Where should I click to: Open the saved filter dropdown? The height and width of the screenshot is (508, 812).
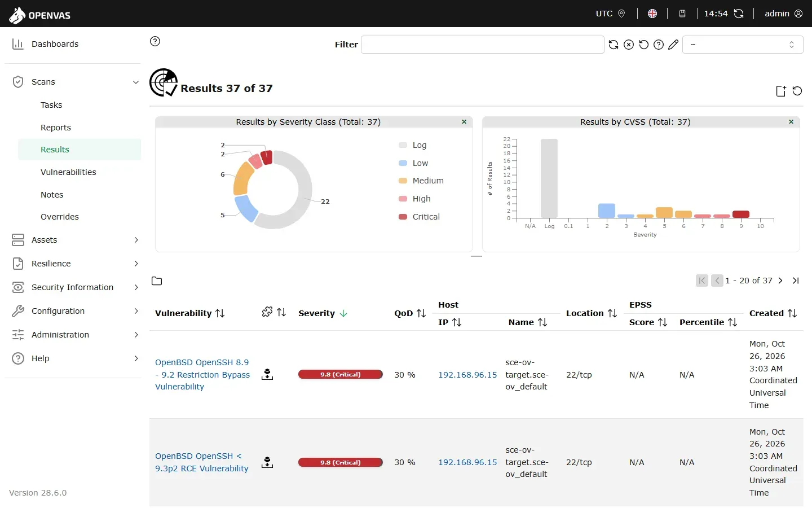(743, 45)
